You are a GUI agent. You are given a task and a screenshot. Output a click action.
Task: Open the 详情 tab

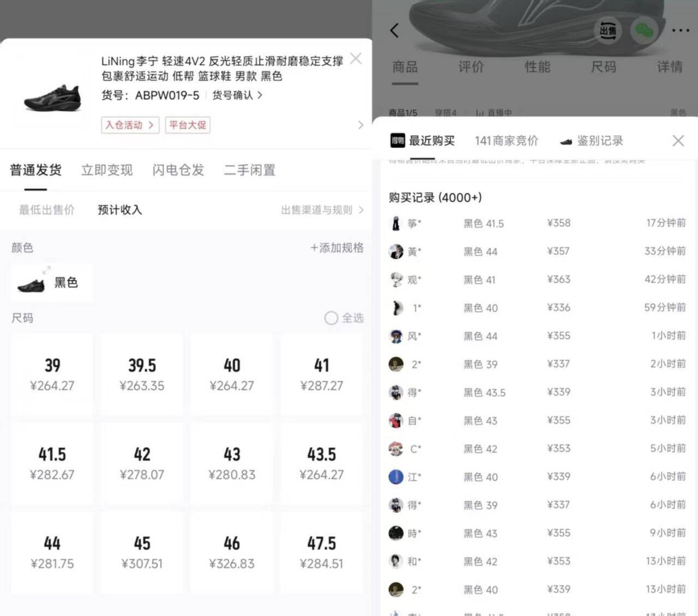[670, 67]
